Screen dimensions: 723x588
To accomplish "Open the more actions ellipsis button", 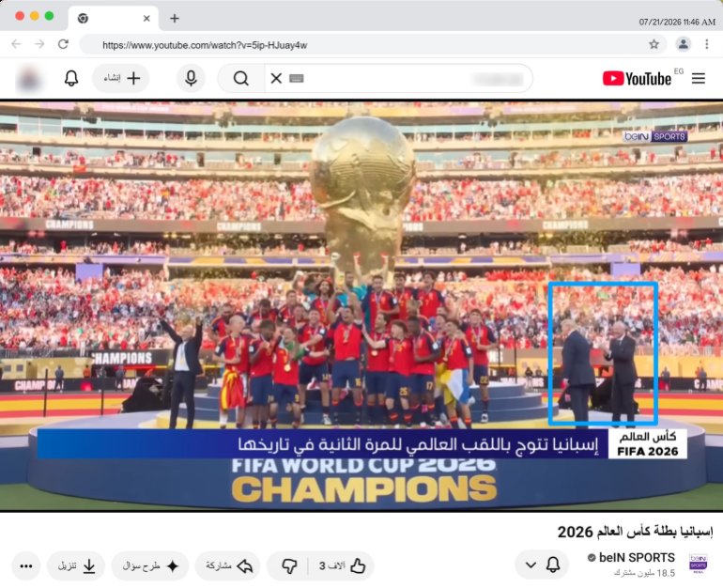I will tap(26, 565).
